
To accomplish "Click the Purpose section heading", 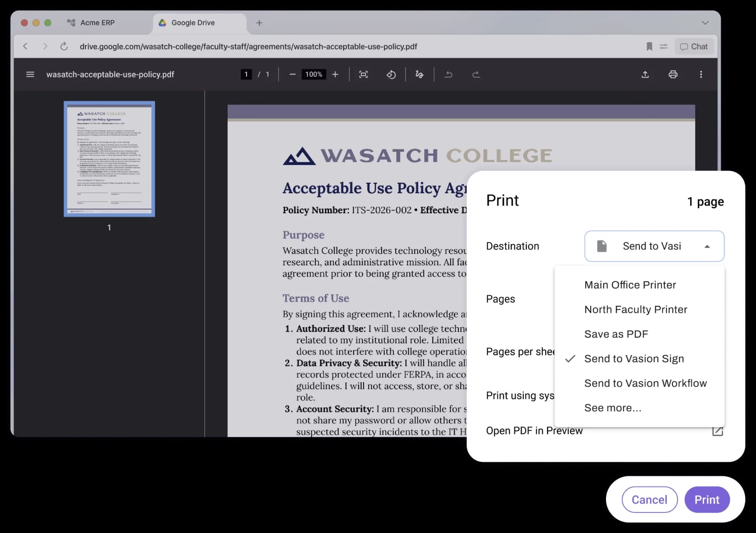I will (304, 235).
